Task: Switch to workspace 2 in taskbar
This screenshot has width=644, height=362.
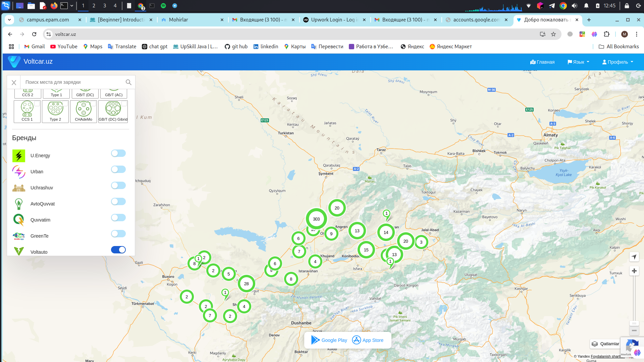Action: pos(94,6)
